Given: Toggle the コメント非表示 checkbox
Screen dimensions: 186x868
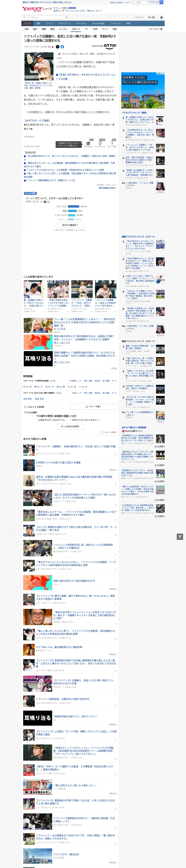Looking at the screenshot, I should (x=102, y=432).
